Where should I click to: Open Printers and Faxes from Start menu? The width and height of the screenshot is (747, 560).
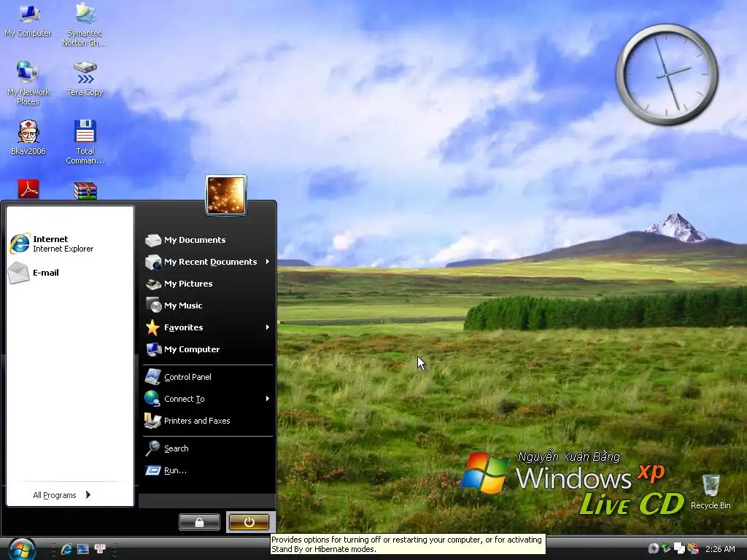[208, 421]
